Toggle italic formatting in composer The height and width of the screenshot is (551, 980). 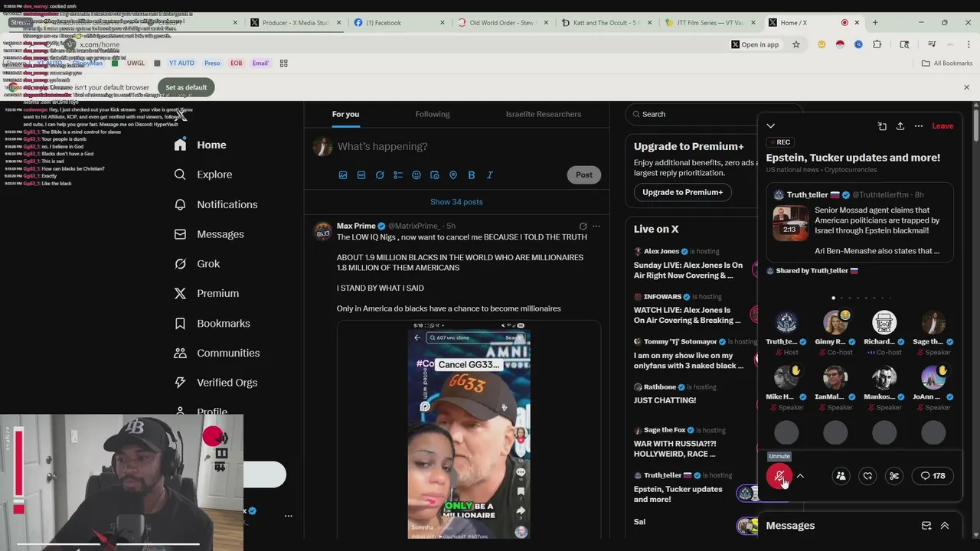click(x=490, y=175)
